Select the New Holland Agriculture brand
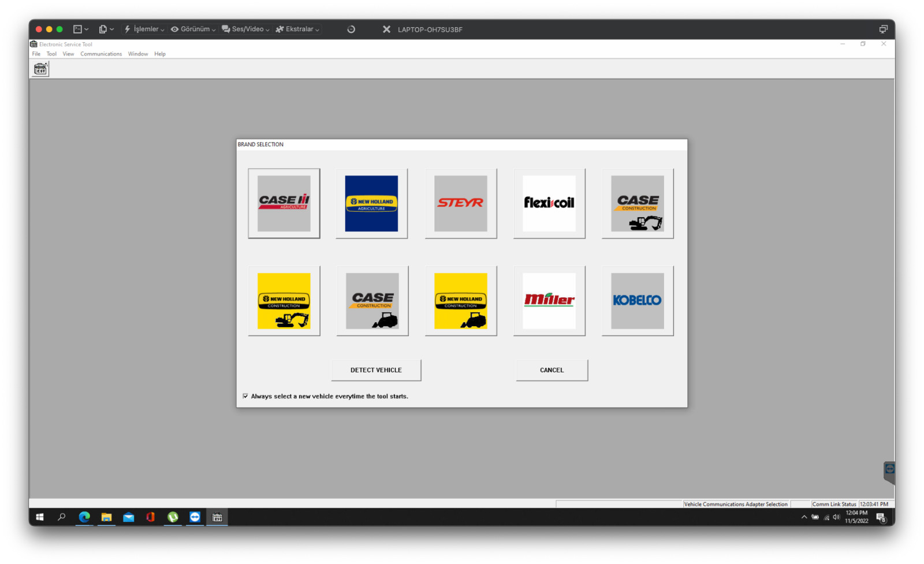Screen dimensions: 924x564 point(371,203)
